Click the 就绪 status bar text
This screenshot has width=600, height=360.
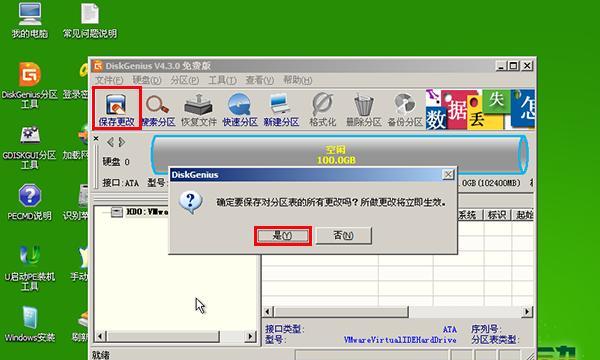tap(101, 355)
